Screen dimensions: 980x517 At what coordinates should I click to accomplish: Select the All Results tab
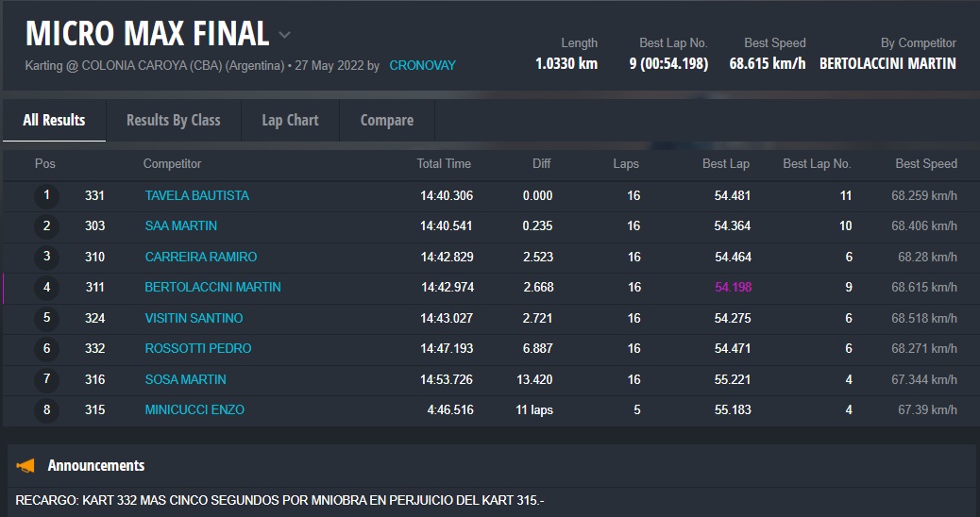pos(54,120)
